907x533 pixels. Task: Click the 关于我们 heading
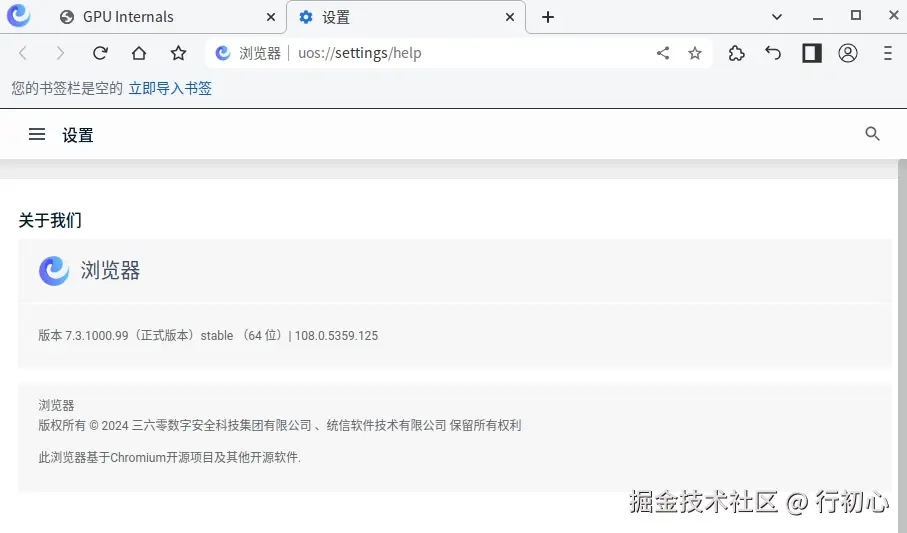(50, 220)
